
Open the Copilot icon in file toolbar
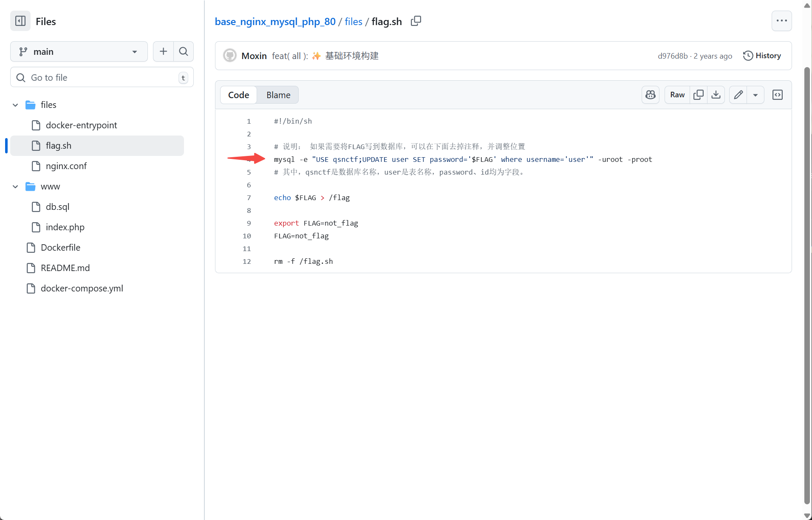651,95
